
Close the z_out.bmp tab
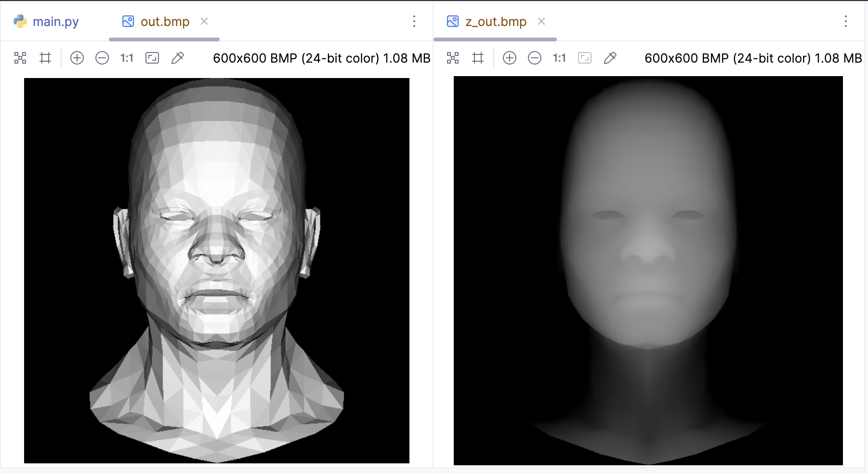(541, 22)
